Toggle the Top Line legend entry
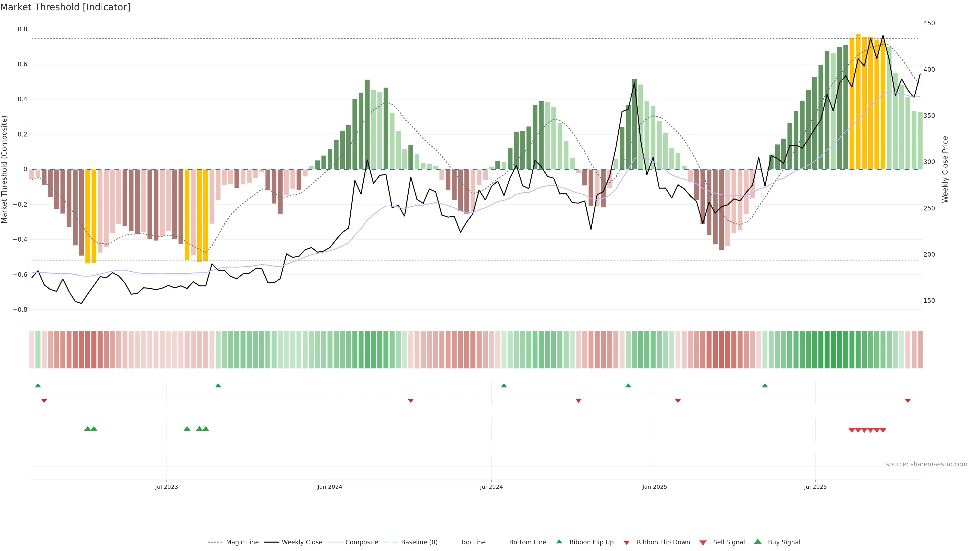The width and height of the screenshot is (980, 551). 473,542
